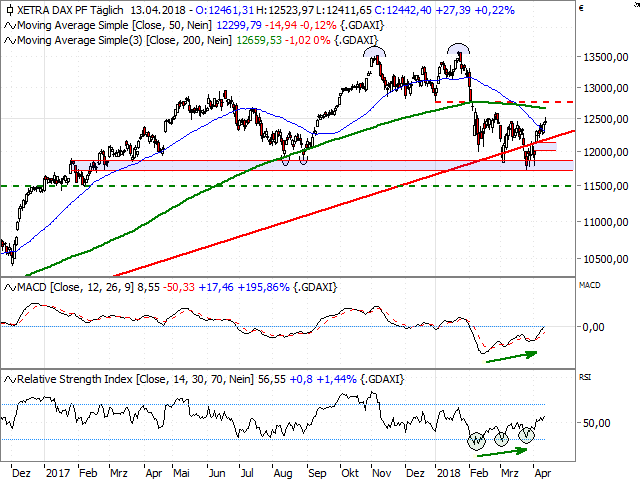Click the MACD [Close, 12, 26, 9] label
This screenshot has height=480, width=640.
pyautogui.click(x=76, y=287)
